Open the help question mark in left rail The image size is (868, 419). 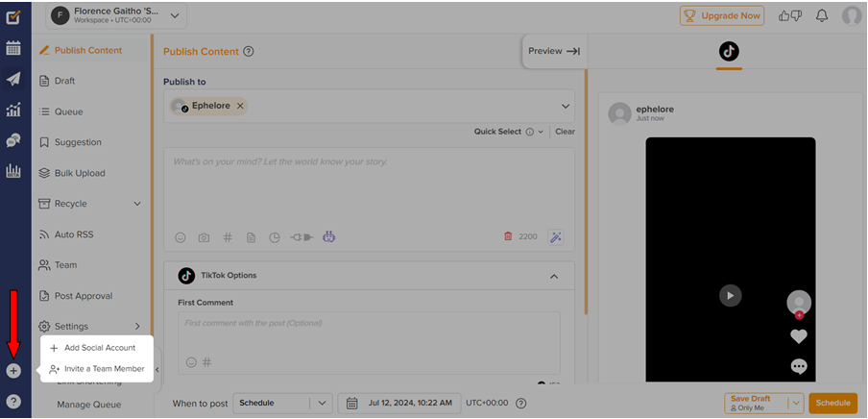pos(13,401)
